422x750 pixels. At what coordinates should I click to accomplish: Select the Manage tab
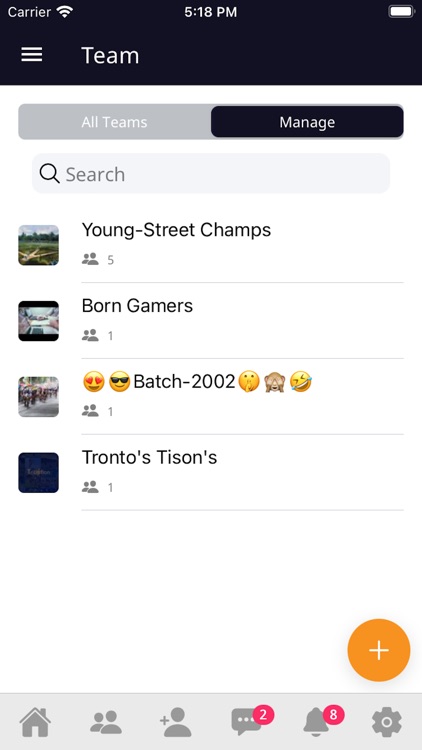pyautogui.click(x=307, y=122)
